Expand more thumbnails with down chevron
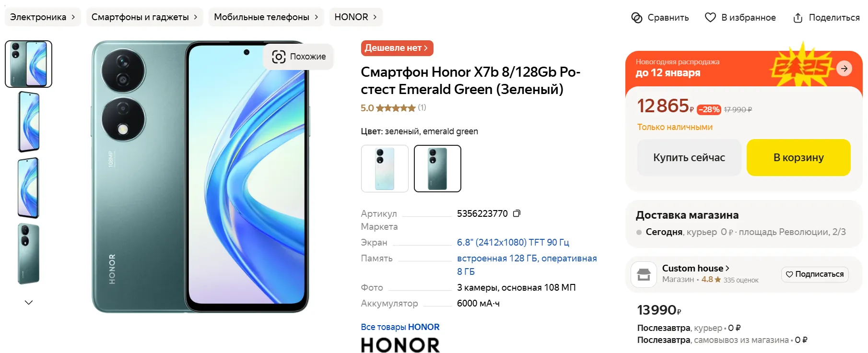Image resolution: width=868 pixels, height=353 pixels. point(29,302)
